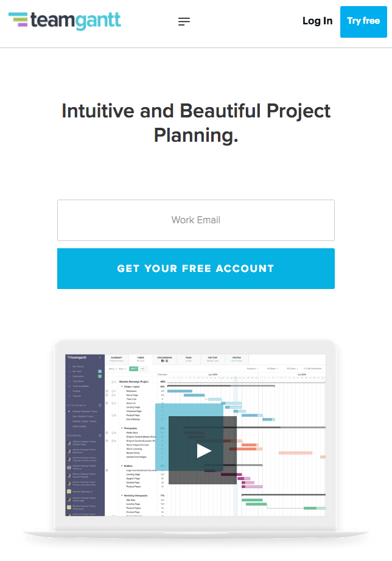Click the comment icon next to Website Redesign Project
Image resolution: width=392 pixels, height=561 pixels.
(113, 382)
